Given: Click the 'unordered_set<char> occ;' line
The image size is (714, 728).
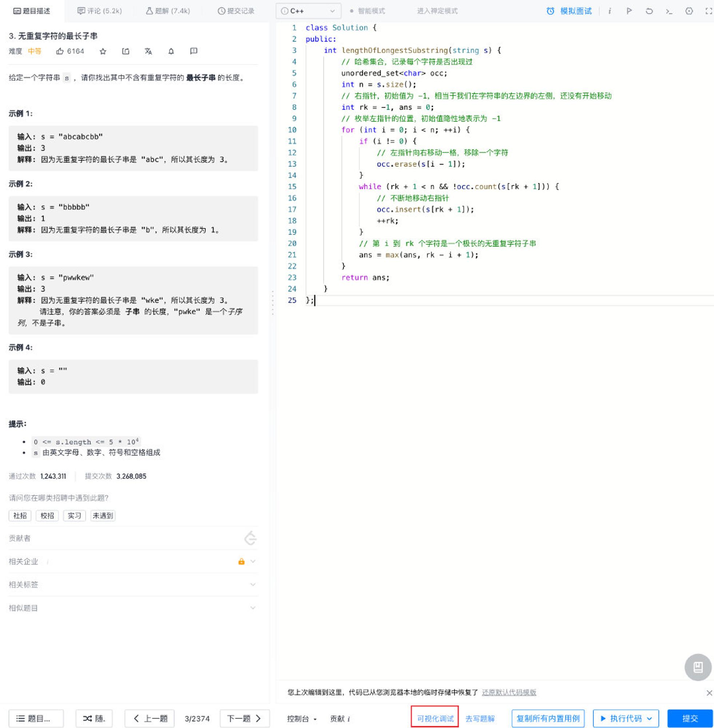Looking at the screenshot, I should [x=394, y=73].
